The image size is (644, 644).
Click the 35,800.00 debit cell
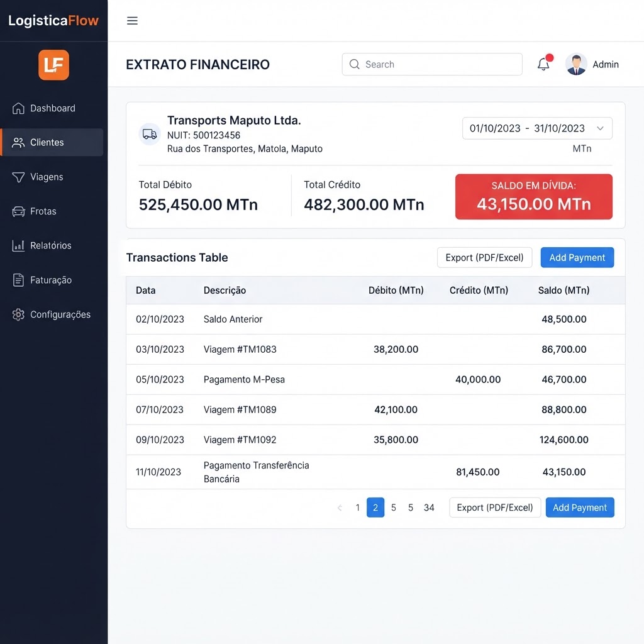(x=396, y=440)
